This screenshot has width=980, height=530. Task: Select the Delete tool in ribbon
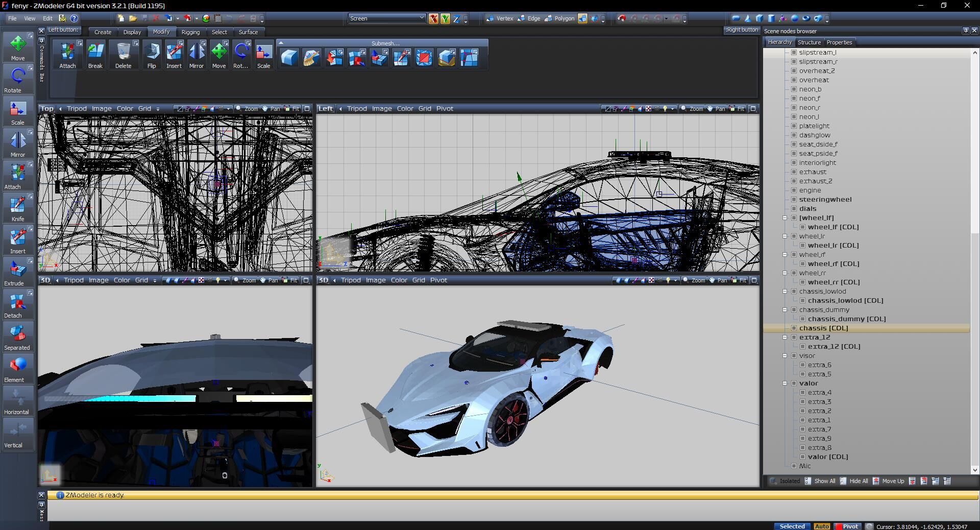(x=123, y=55)
